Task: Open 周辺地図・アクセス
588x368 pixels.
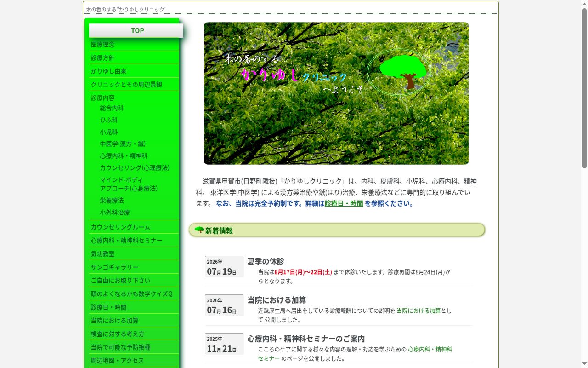Action: point(134,361)
